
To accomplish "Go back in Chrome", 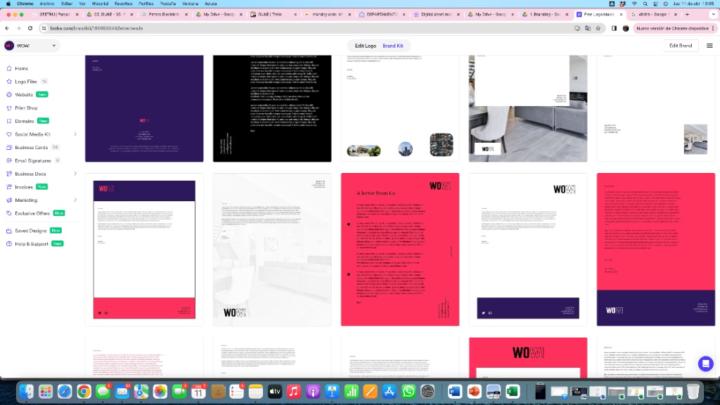I will 7,28.
